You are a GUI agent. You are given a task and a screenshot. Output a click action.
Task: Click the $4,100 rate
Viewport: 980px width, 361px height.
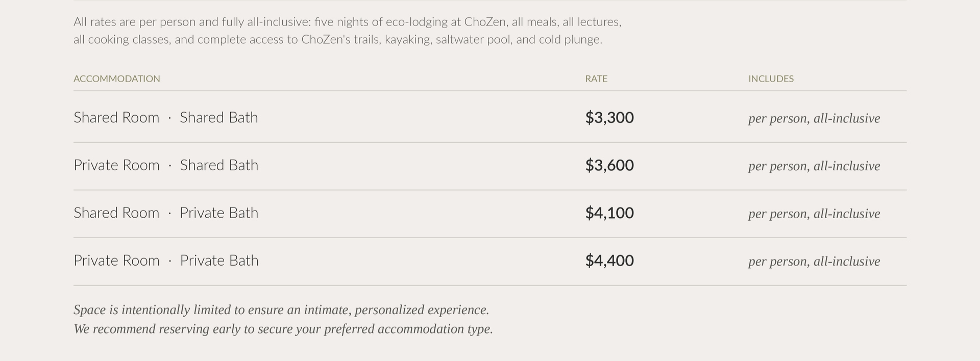click(609, 213)
